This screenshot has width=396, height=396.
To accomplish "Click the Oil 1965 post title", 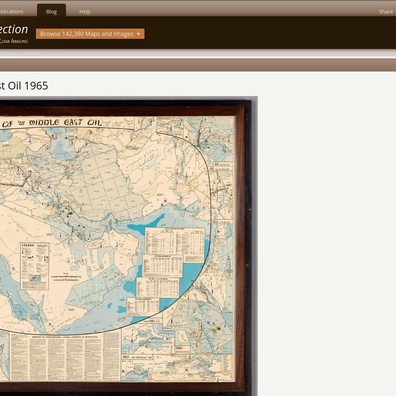I will (x=24, y=86).
